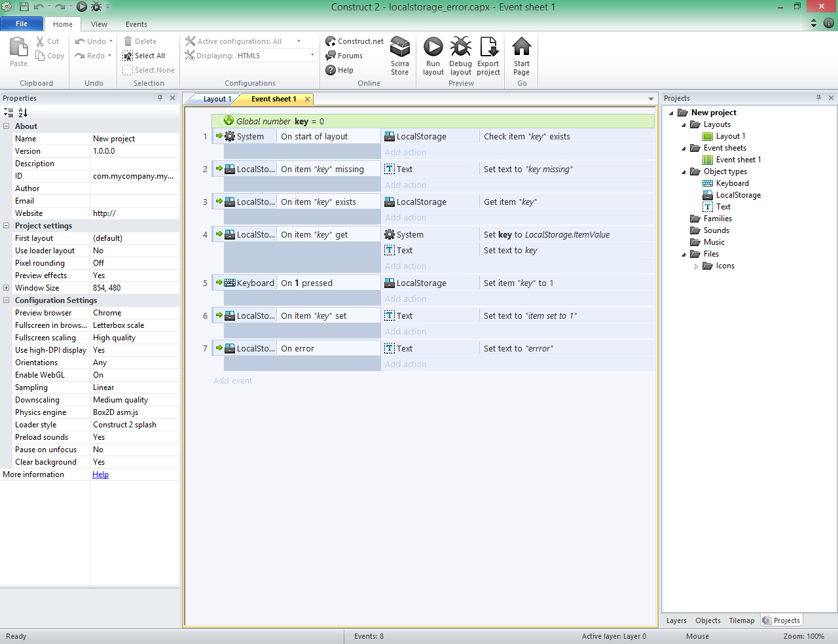Open the Start Page home icon

(522, 46)
